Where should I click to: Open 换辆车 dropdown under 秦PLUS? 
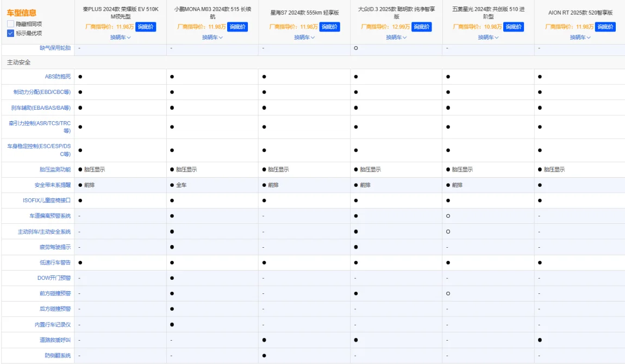click(120, 37)
